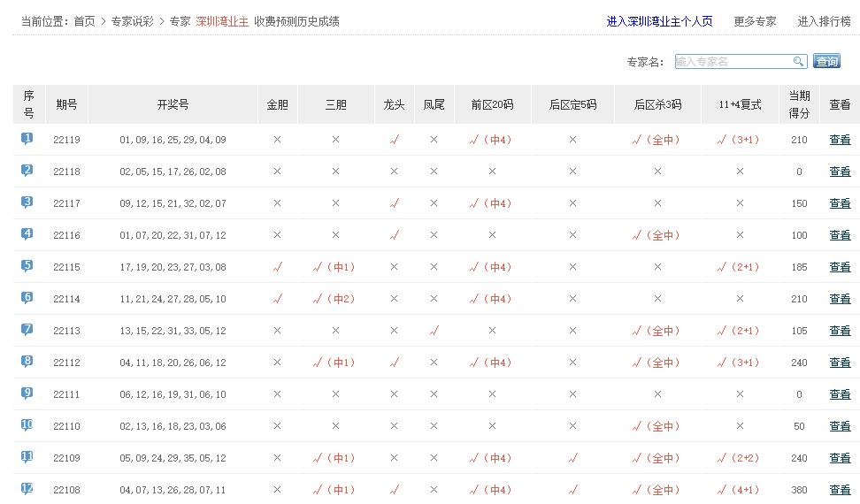
Task: Click the 当期得分 column header
Action: pyautogui.click(x=799, y=104)
